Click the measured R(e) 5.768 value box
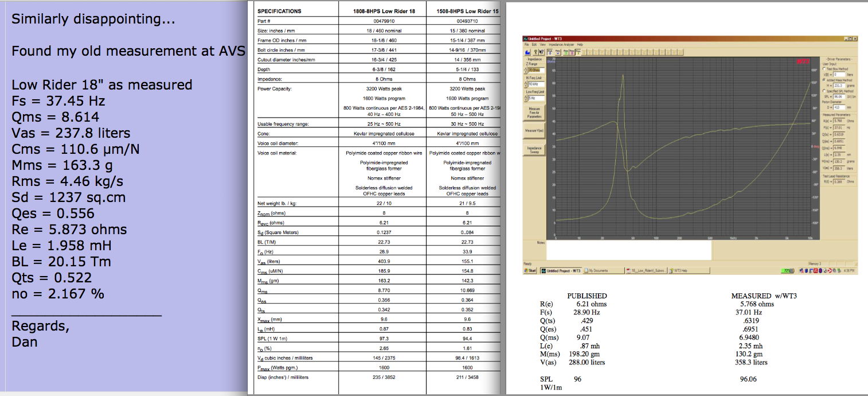The image size is (868, 396). pos(839,121)
